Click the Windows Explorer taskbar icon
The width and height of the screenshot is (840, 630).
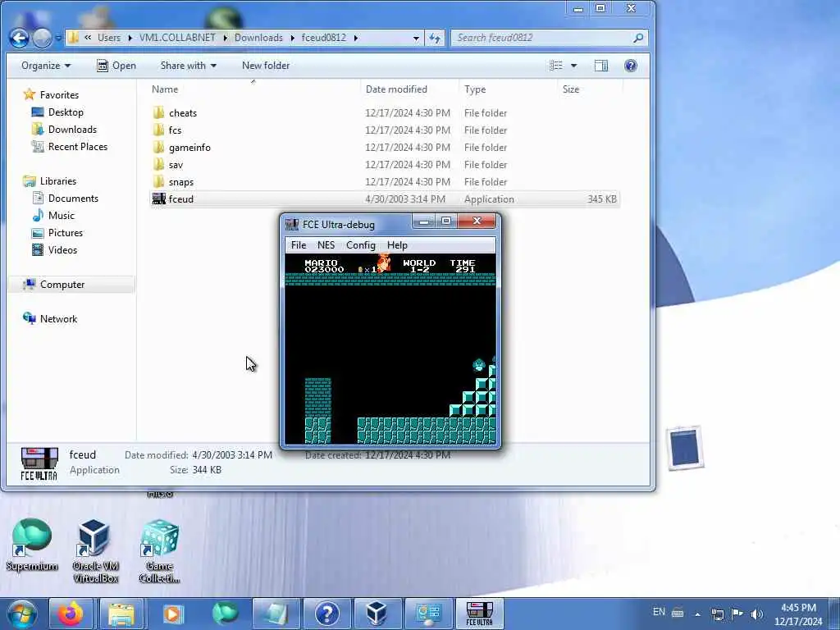[121, 614]
